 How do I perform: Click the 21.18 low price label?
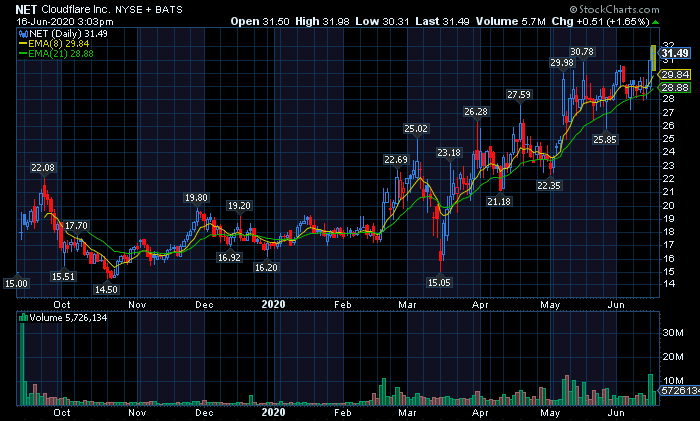tap(499, 202)
